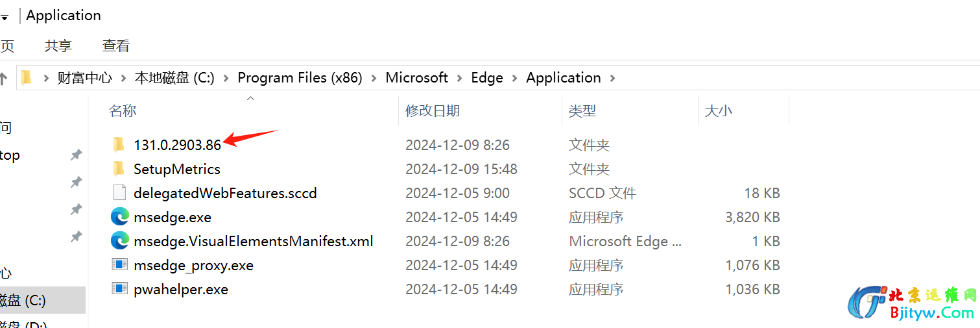
Task: Open the 查看 ribbon tab
Action: click(116, 46)
